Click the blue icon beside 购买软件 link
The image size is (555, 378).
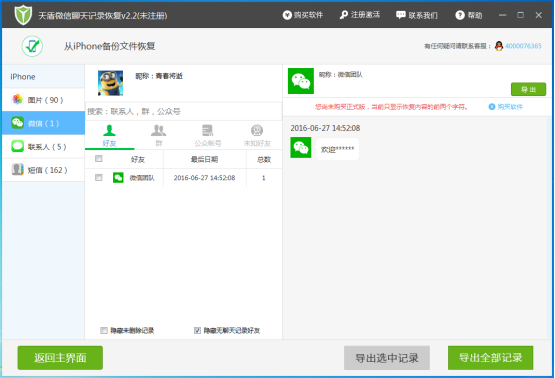point(492,107)
